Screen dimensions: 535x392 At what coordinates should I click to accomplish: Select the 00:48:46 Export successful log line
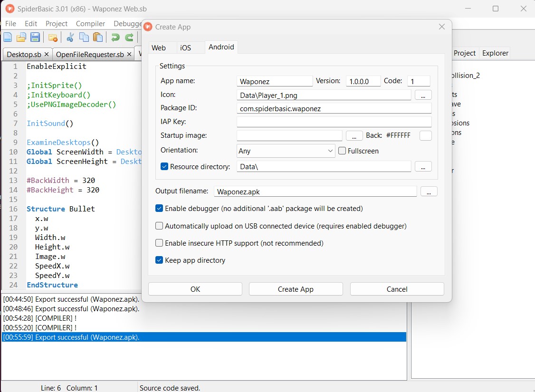(204, 309)
